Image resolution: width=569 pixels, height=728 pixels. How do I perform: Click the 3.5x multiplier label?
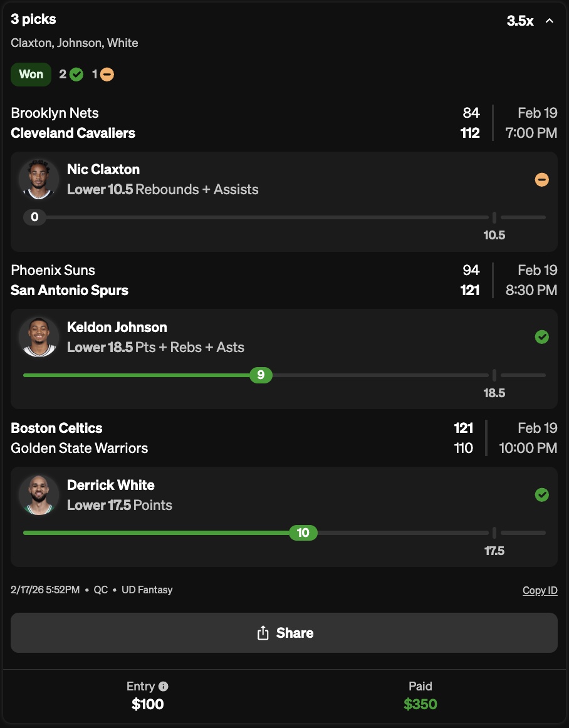[519, 21]
